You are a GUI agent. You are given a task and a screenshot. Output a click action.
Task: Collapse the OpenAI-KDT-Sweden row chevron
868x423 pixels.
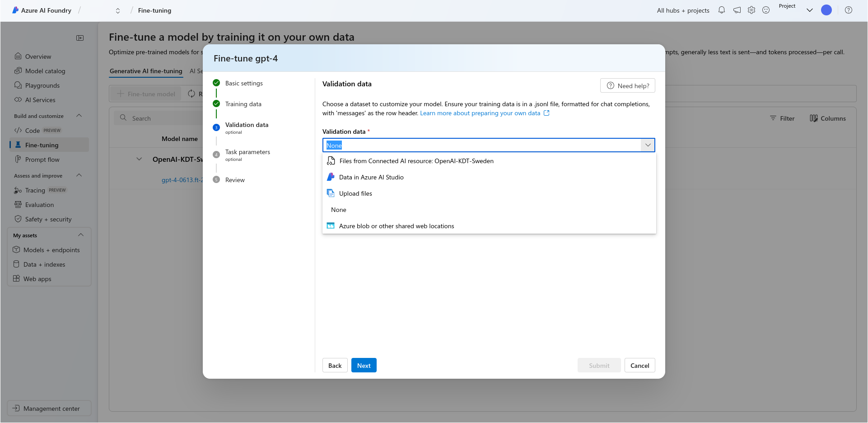tap(139, 159)
